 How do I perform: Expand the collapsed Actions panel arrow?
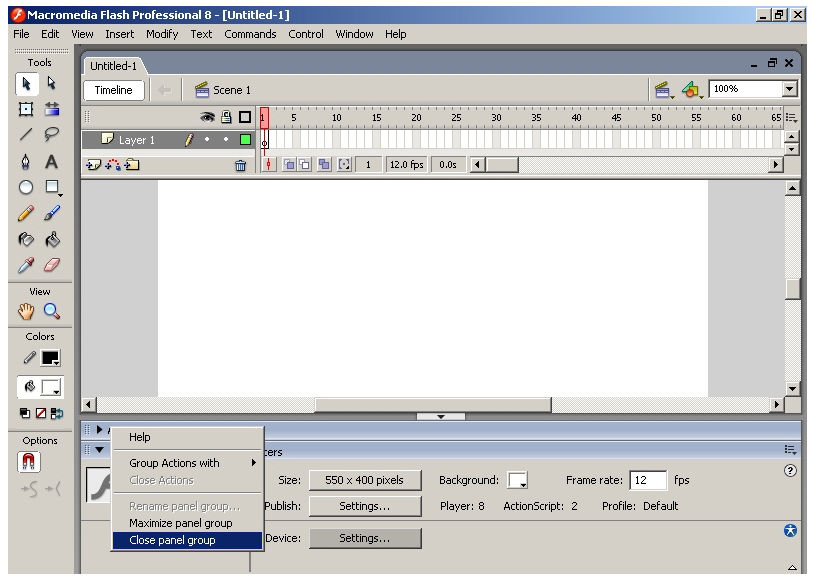coord(99,430)
